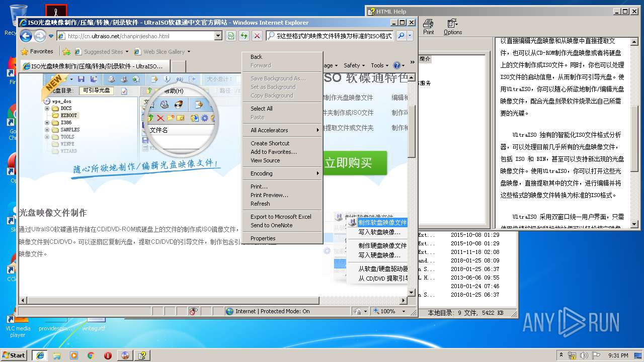
Task: Open the Chrome taskbar icon
Action: coord(91,355)
